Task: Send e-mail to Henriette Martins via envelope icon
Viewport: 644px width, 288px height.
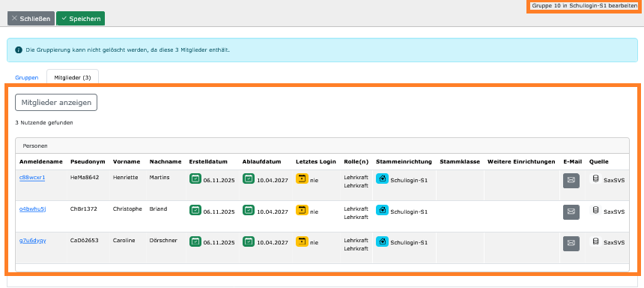Action: 571,181
